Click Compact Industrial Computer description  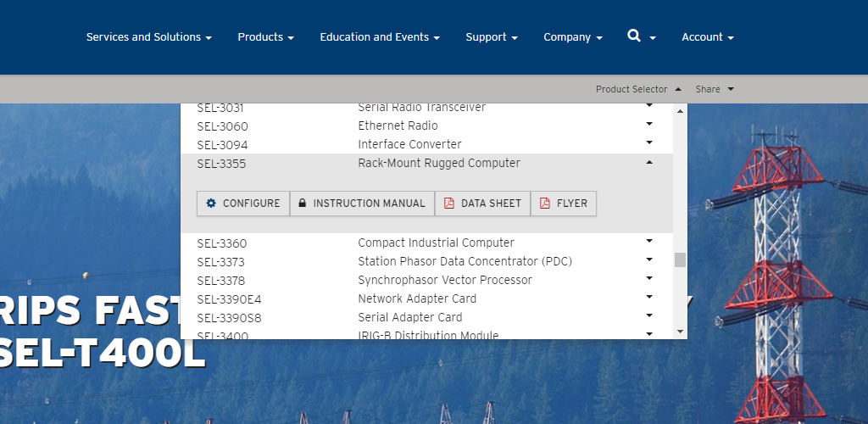point(437,243)
